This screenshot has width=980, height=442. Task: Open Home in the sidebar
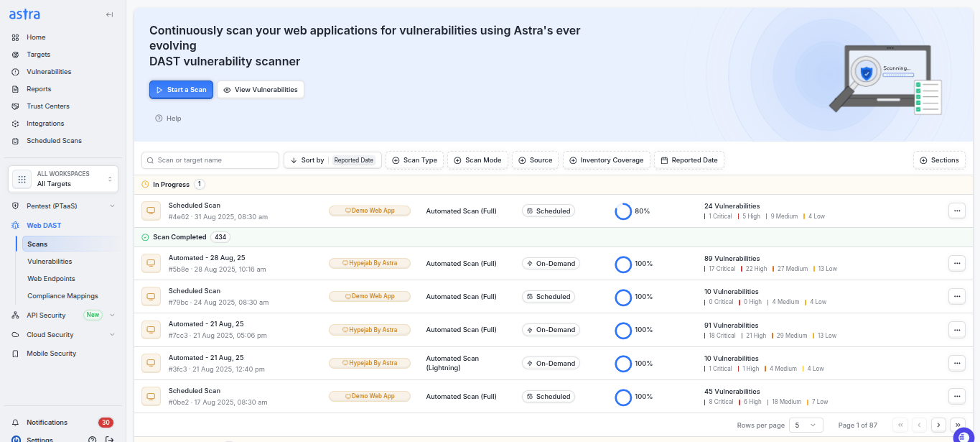(36, 37)
